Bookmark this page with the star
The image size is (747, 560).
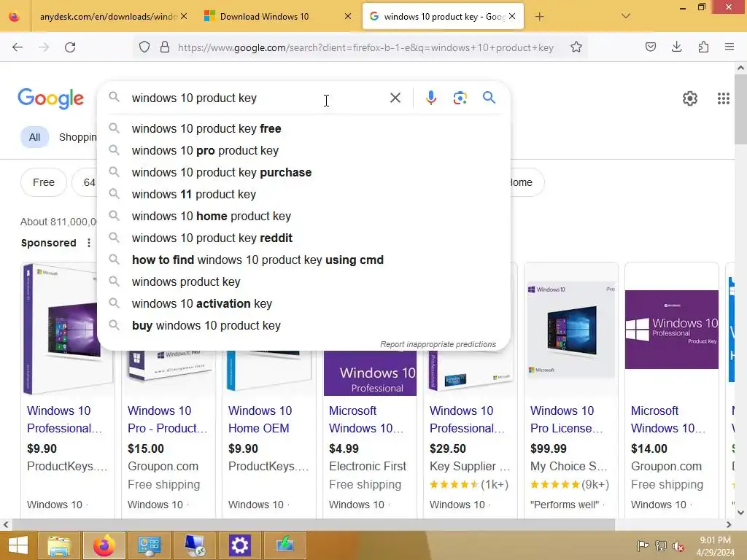576,47
